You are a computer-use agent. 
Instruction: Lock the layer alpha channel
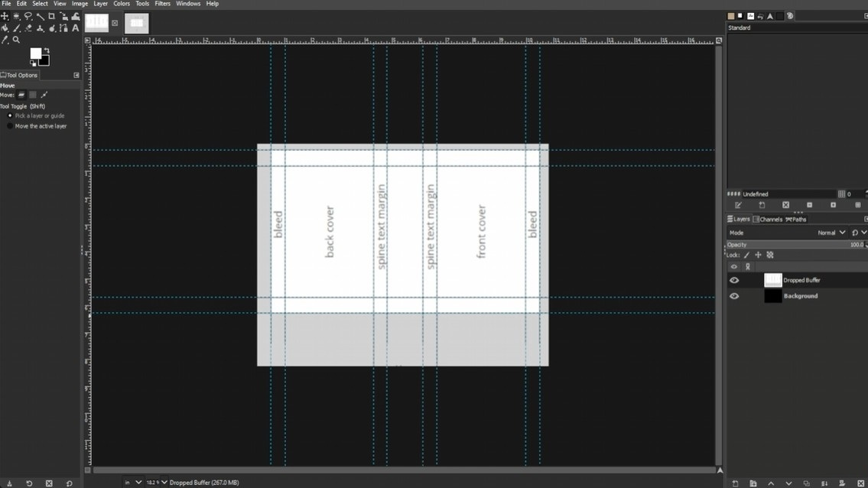[770, 255]
